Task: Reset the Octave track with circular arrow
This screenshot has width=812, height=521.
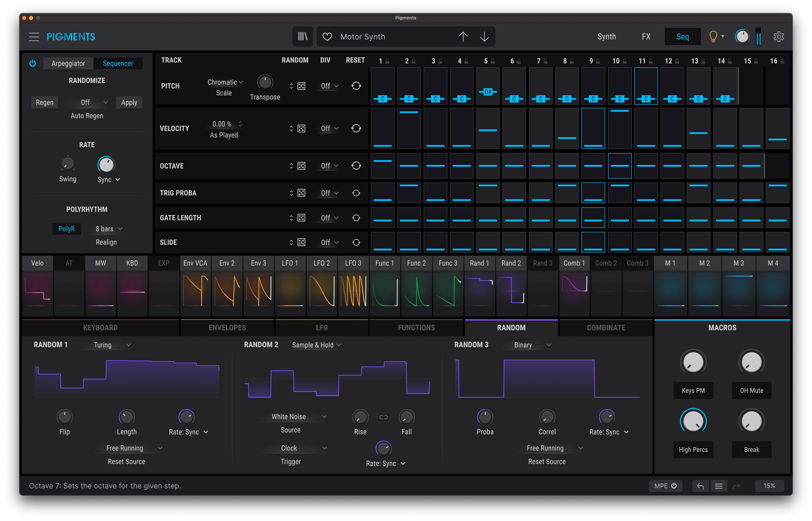Action: (356, 166)
